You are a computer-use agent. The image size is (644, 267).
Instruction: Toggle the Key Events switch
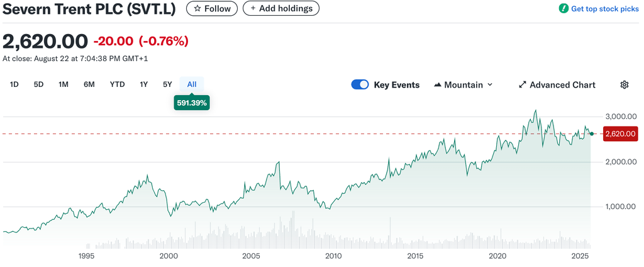(x=360, y=85)
